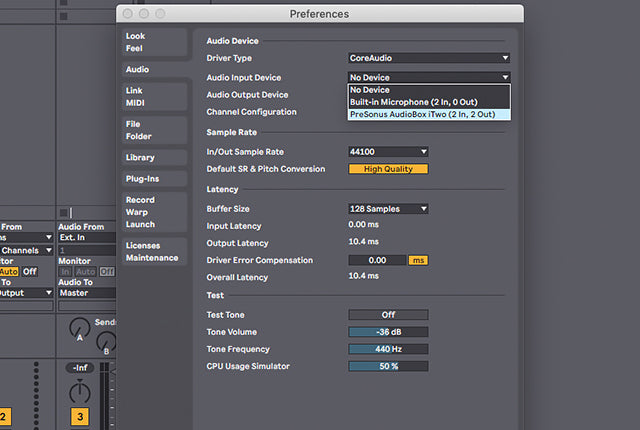Open the Plug-Ins preferences tab

click(154, 179)
